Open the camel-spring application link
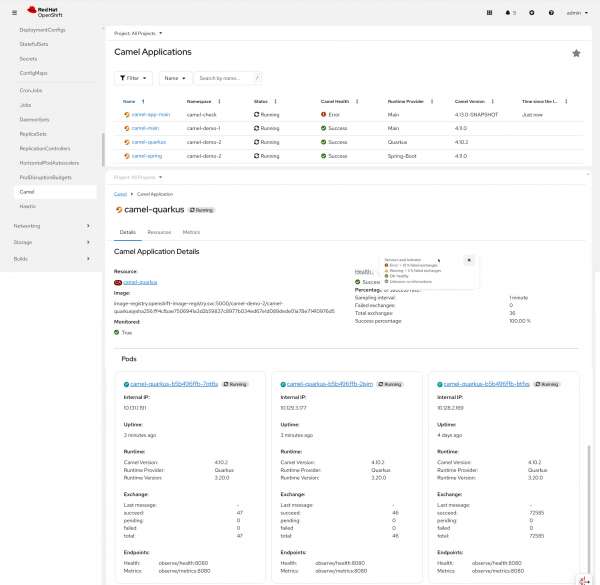The height and width of the screenshot is (585, 600). pyautogui.click(x=146, y=156)
